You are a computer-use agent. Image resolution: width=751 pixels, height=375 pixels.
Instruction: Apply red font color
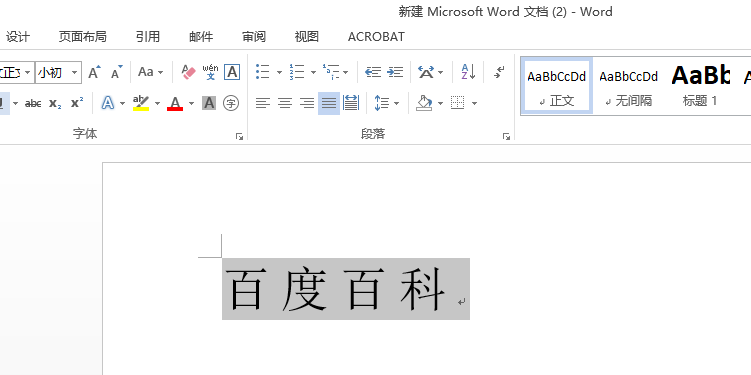coord(175,103)
